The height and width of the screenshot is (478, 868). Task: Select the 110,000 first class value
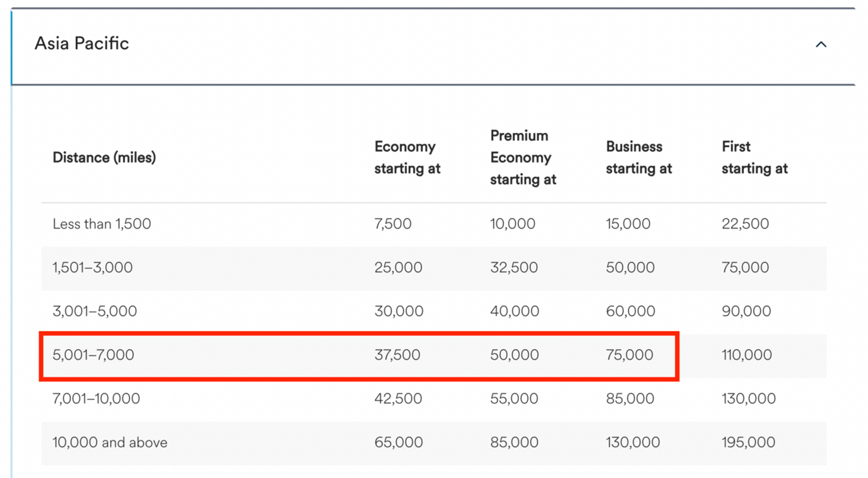(747, 355)
